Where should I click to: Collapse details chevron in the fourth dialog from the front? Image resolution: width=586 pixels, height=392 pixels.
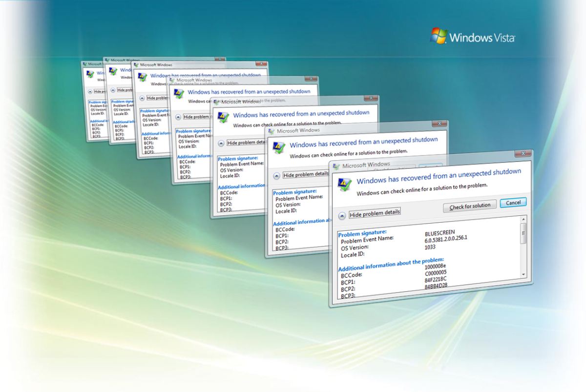click(178, 117)
